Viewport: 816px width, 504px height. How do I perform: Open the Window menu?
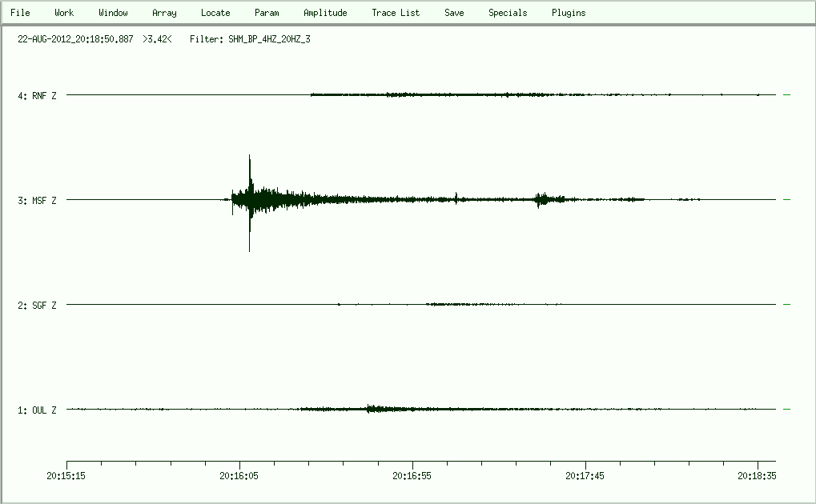pyautogui.click(x=113, y=13)
